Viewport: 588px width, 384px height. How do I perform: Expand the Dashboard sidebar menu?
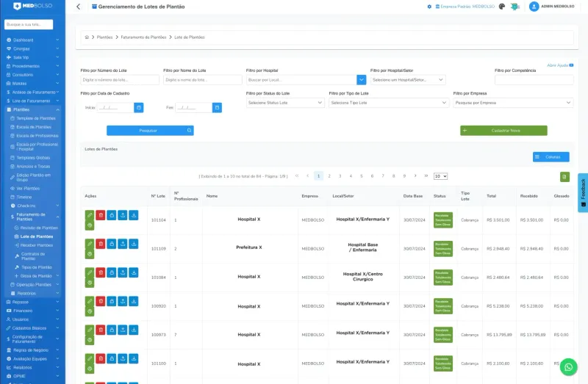(33, 40)
